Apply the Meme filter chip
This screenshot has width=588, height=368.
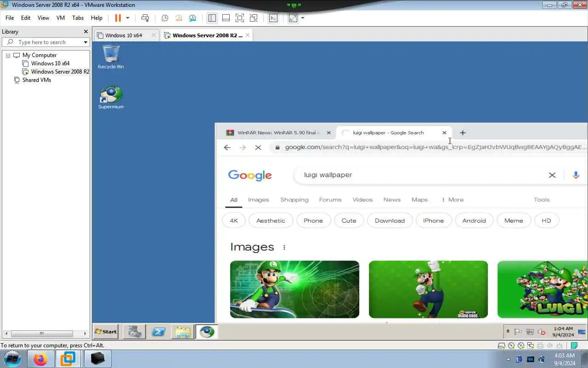point(514,221)
